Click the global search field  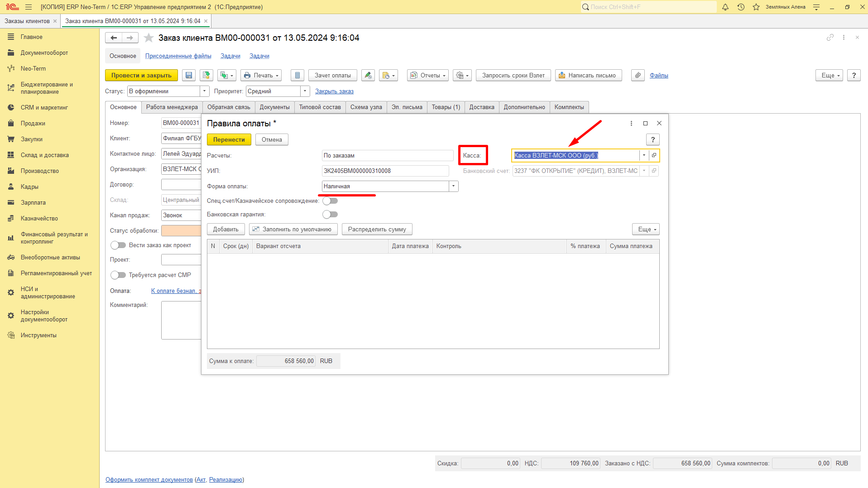[648, 7]
